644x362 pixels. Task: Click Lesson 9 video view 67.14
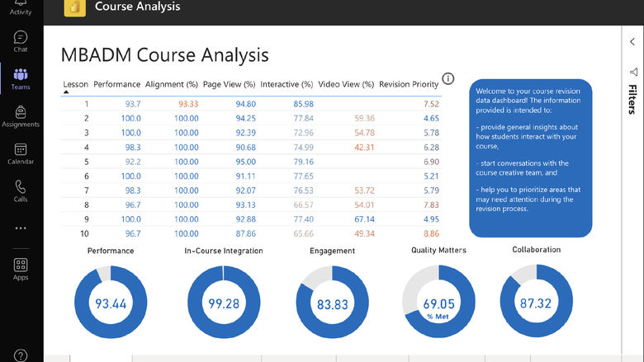click(364, 219)
